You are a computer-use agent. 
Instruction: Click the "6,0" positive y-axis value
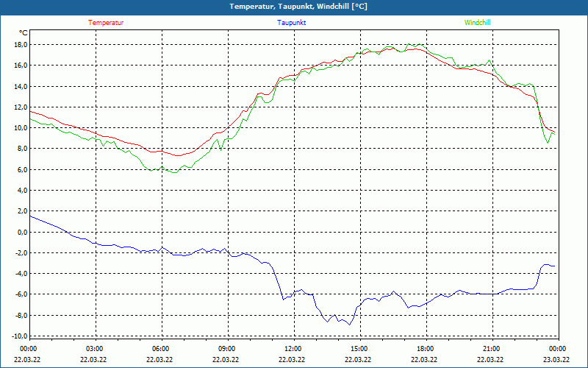pos(23,169)
